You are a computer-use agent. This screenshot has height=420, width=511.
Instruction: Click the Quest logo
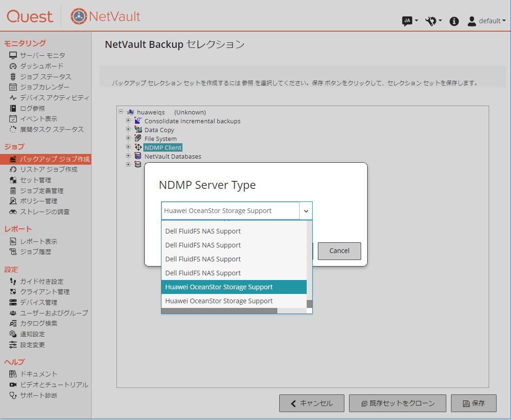click(x=30, y=17)
